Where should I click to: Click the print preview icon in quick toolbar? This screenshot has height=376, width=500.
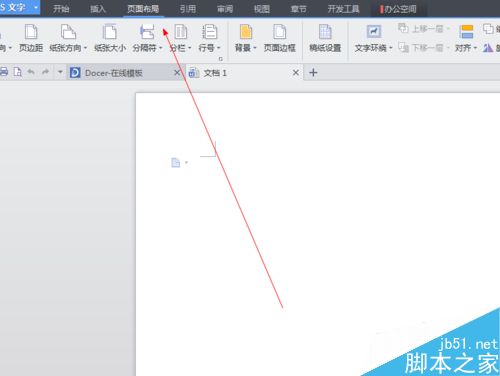coord(17,72)
